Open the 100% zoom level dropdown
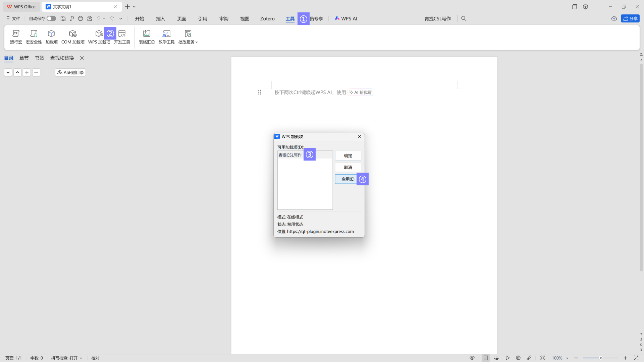Screen dimensions: 644x362 pos(560,358)
